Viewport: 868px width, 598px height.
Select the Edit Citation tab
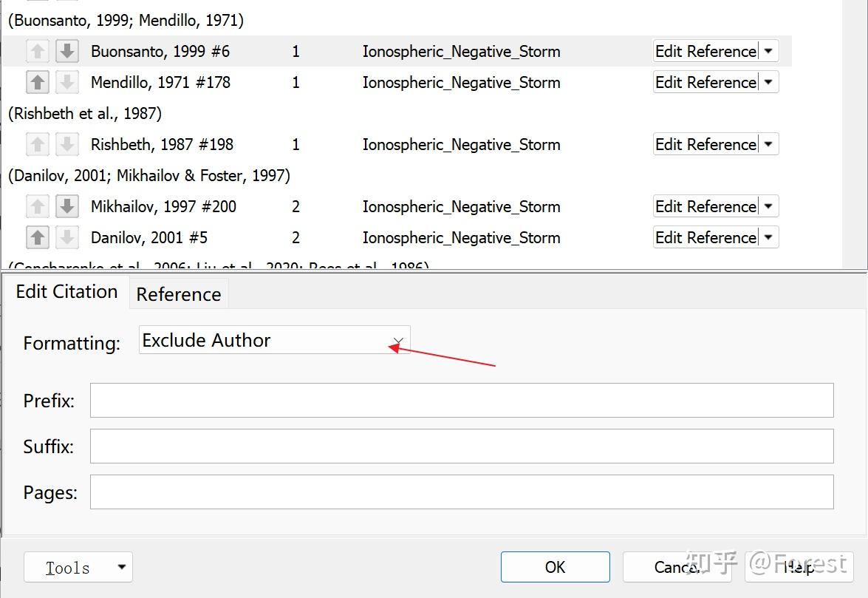(x=66, y=291)
